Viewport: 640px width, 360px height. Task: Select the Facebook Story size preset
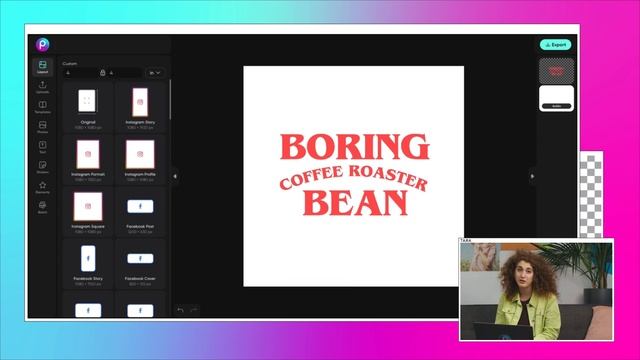[88, 264]
